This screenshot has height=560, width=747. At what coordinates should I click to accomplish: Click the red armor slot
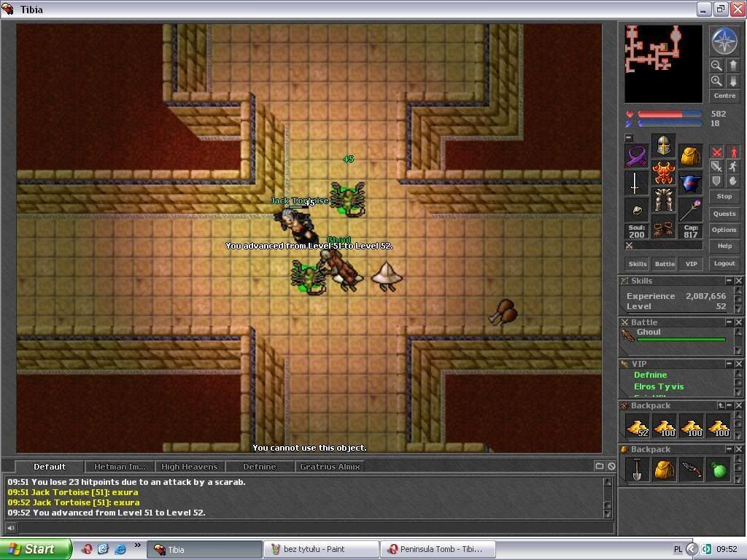(663, 172)
